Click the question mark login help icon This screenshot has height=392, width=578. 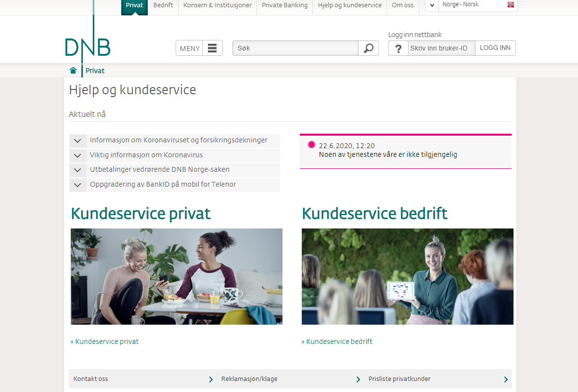398,48
